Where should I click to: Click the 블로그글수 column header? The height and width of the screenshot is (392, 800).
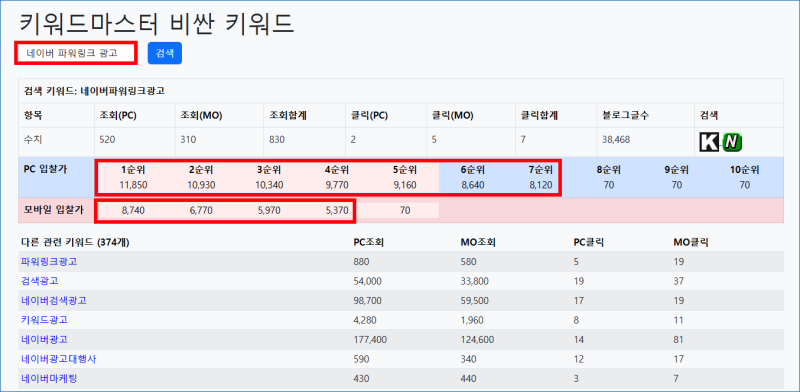point(626,116)
